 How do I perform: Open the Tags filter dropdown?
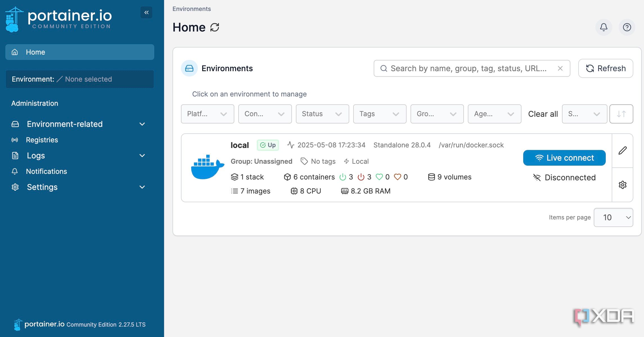(x=379, y=114)
